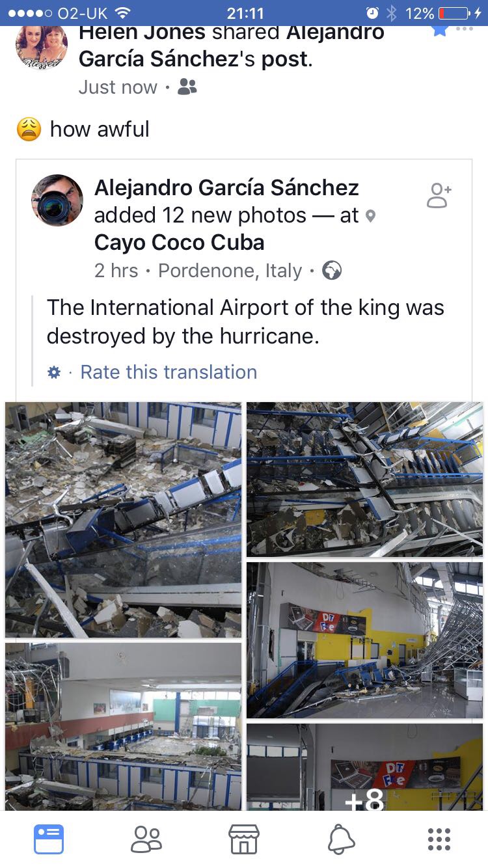The image size is (488, 868).
Task: Tap the friends audience icon beside Just now
Action: (187, 87)
